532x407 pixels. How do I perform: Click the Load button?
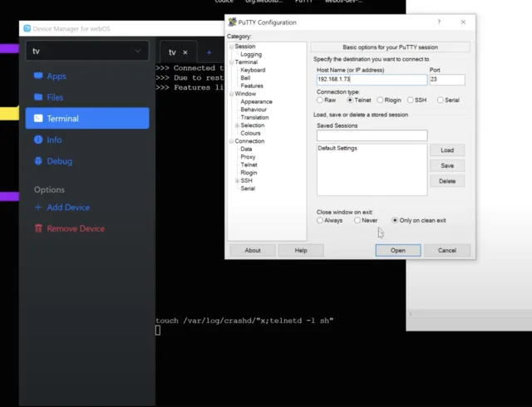(x=447, y=150)
